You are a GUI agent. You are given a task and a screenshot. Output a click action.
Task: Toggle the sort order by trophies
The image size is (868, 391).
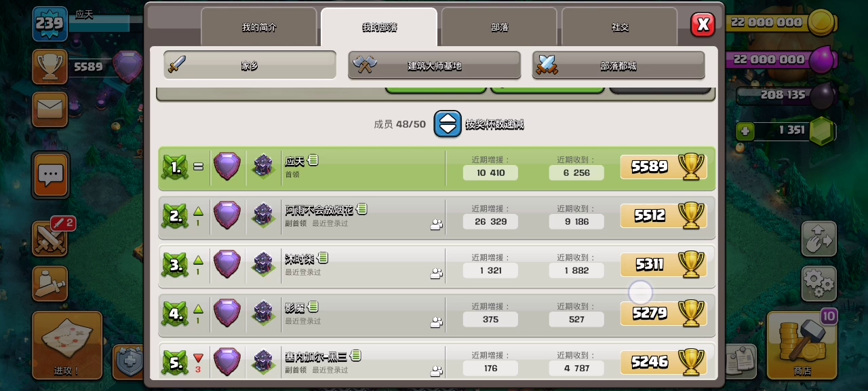coord(448,124)
